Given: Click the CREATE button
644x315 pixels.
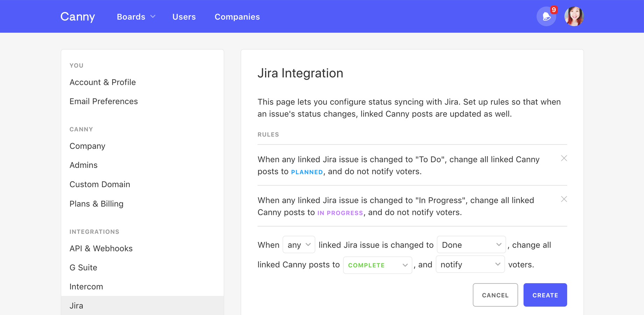Looking at the screenshot, I should pos(545,295).
